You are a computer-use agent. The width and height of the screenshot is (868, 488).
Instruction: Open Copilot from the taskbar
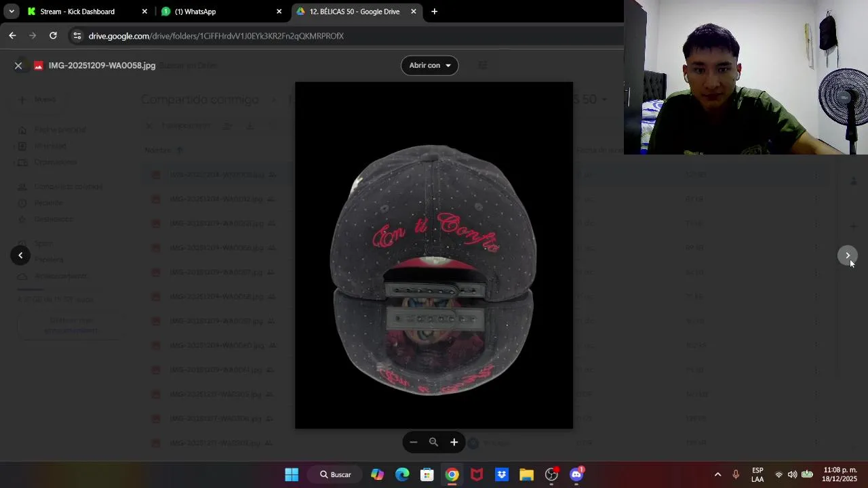tap(377, 474)
